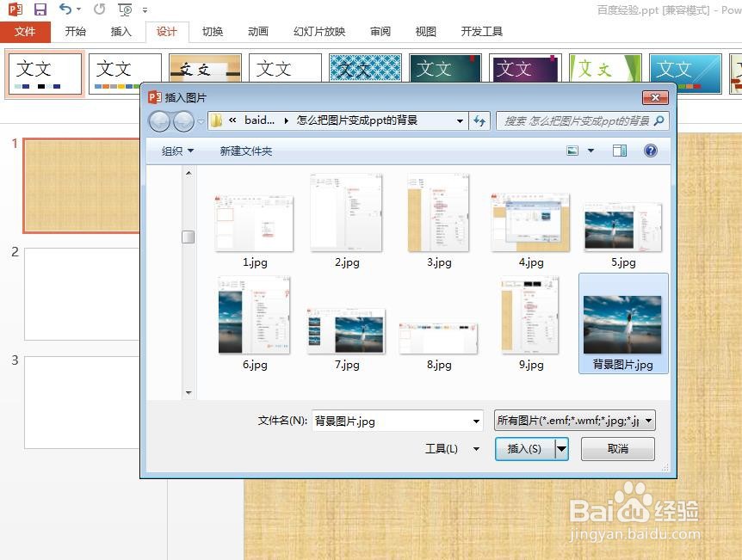
Task: Open the 组织 menu
Action: pyautogui.click(x=177, y=151)
